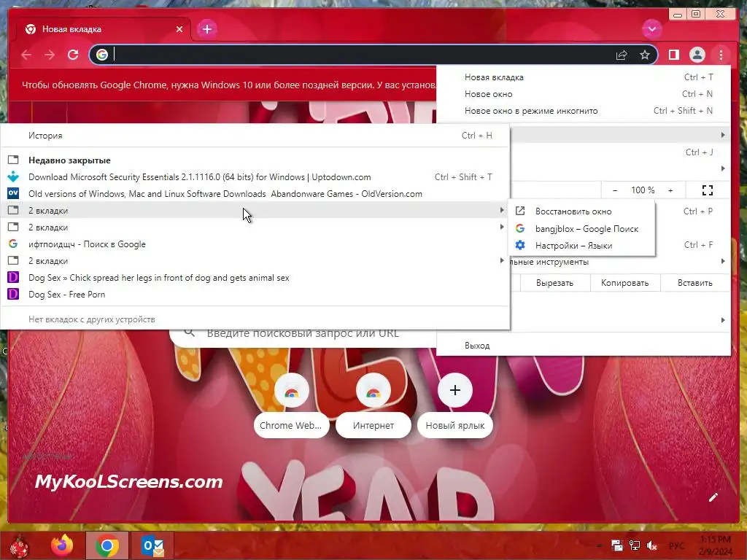Click the 100 % zoom value

pos(643,190)
